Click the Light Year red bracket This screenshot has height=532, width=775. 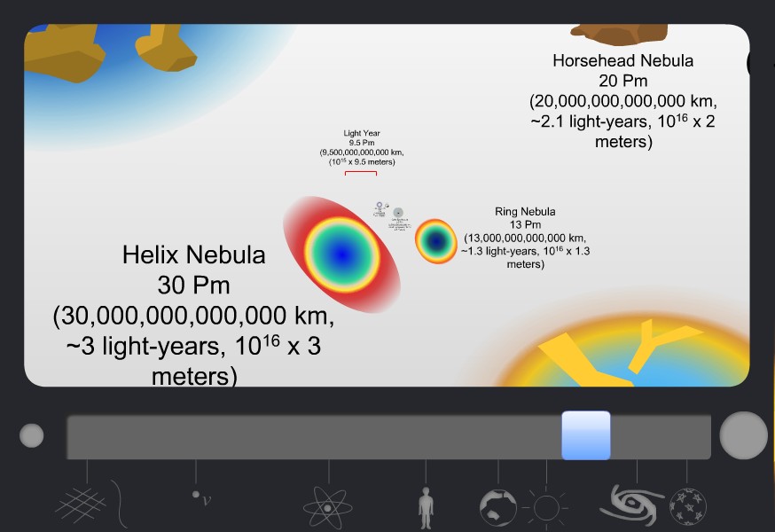361,173
